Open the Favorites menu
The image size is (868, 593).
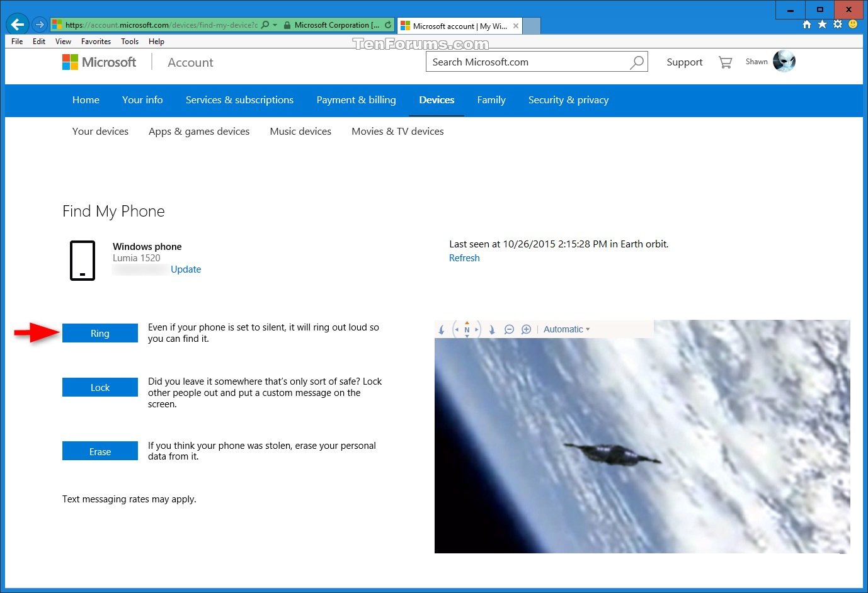click(x=96, y=42)
